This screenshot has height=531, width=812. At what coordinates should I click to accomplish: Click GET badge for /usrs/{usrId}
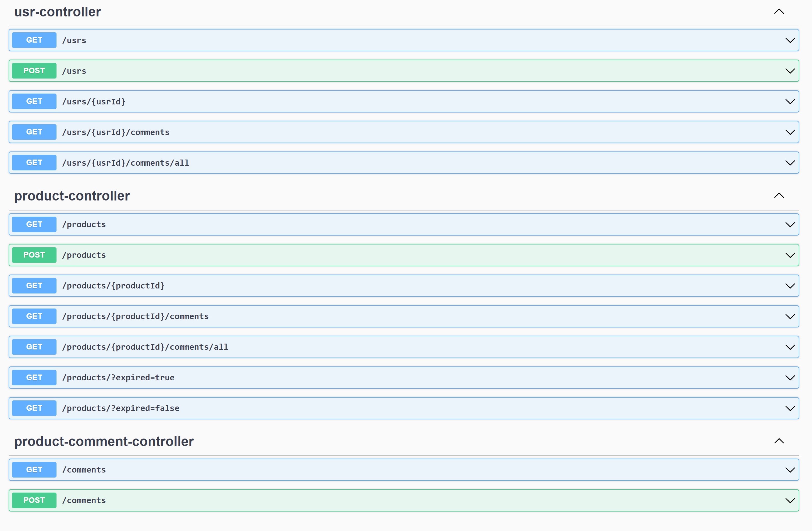[34, 101]
